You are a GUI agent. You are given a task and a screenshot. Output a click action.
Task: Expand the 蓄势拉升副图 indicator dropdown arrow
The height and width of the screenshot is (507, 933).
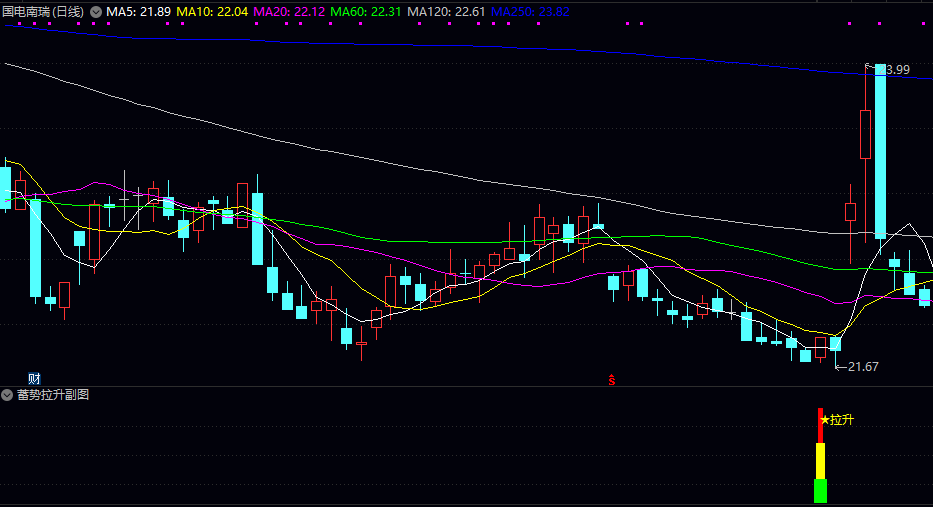(8, 395)
